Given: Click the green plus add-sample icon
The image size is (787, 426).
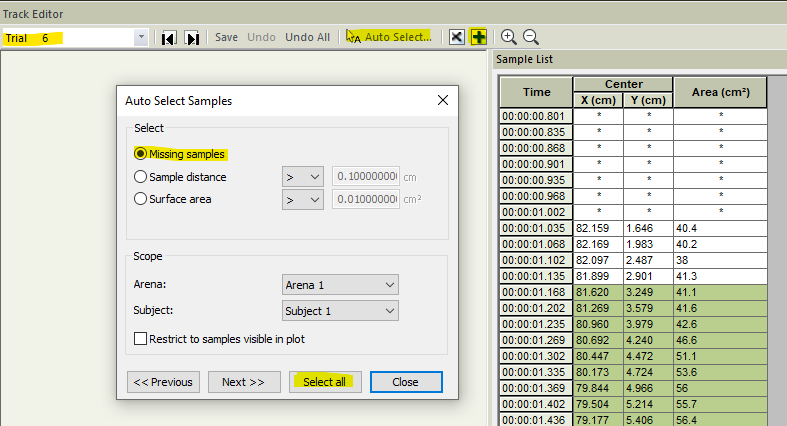Looking at the screenshot, I should click(x=479, y=37).
